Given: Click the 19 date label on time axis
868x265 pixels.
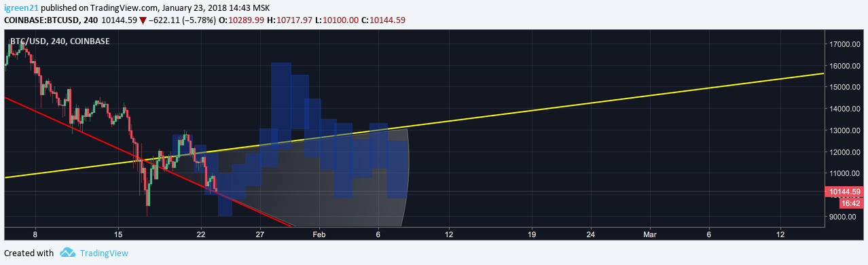Looking at the screenshot, I should click(531, 234).
